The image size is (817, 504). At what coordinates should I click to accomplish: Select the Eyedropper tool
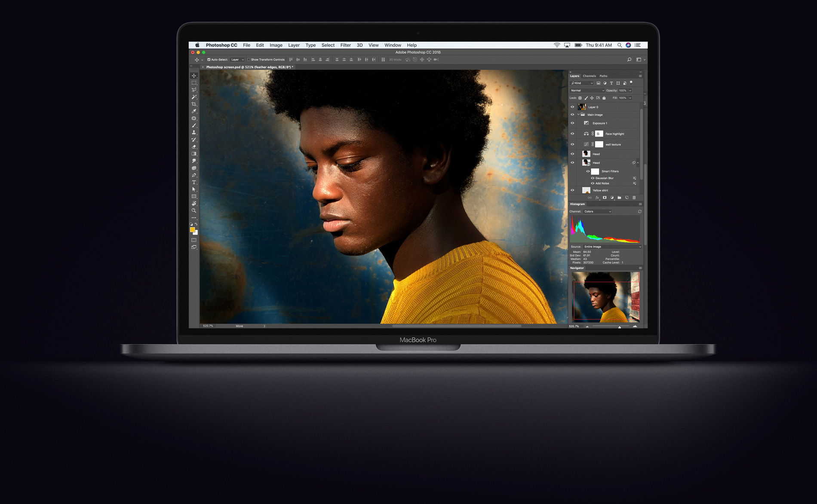(194, 111)
